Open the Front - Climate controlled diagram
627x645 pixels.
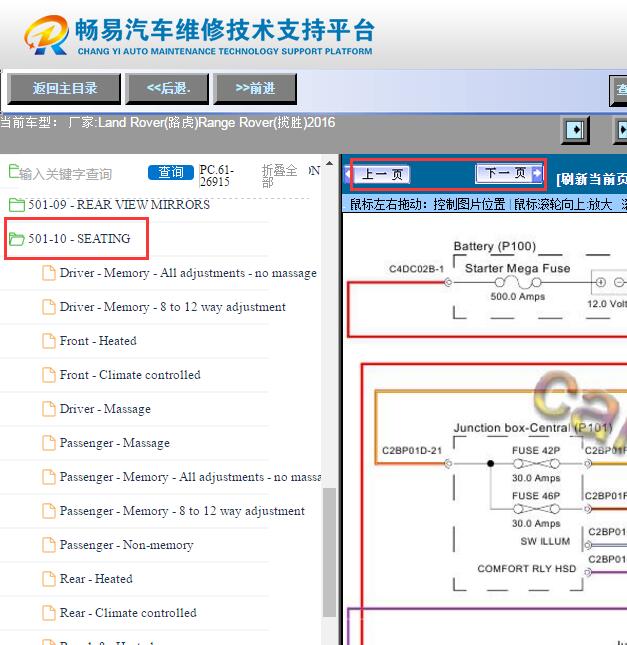[x=130, y=375]
